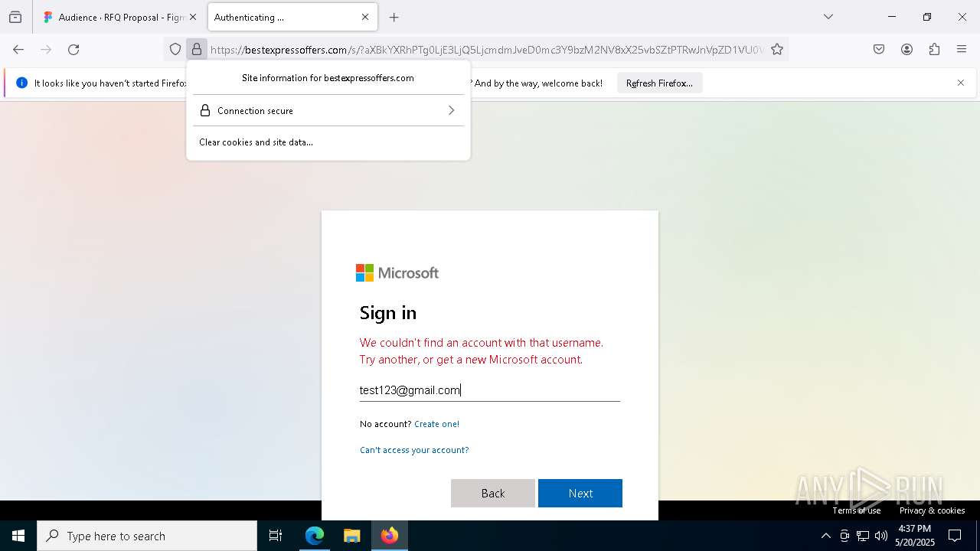The image size is (980, 551).
Task: Switch to Audience - RFQ Proposal tab
Action: [x=120, y=17]
